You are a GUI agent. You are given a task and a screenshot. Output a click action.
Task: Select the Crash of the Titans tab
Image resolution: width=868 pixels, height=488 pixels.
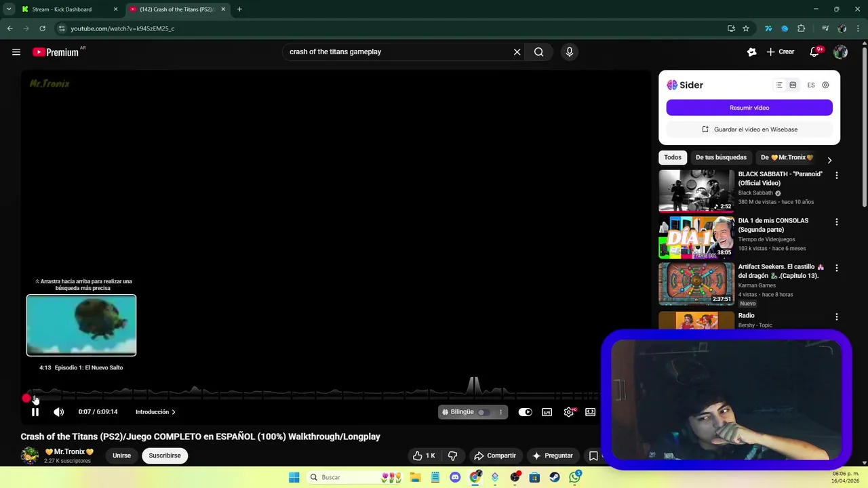[178, 9]
